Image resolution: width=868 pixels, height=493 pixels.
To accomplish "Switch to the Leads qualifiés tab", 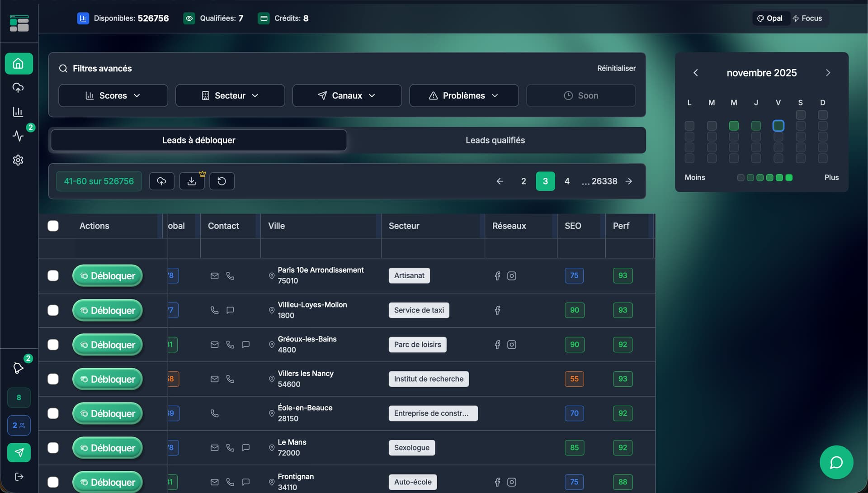I will pos(495,140).
